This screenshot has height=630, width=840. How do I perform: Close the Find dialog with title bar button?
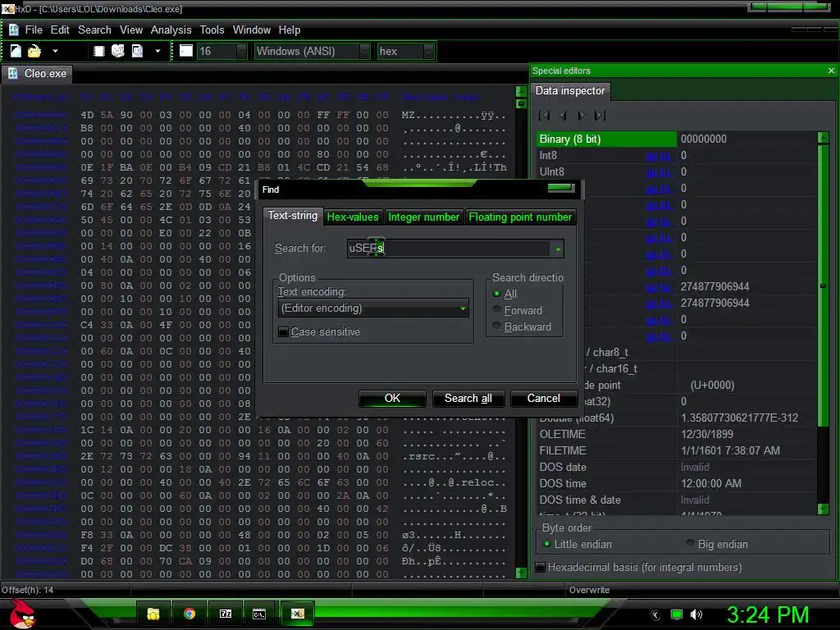[561, 188]
